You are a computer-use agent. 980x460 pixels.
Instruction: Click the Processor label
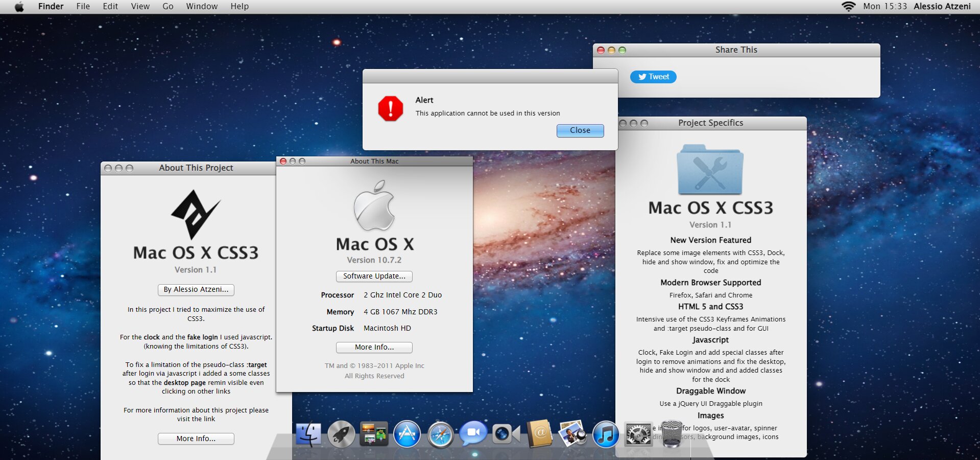[x=337, y=295]
